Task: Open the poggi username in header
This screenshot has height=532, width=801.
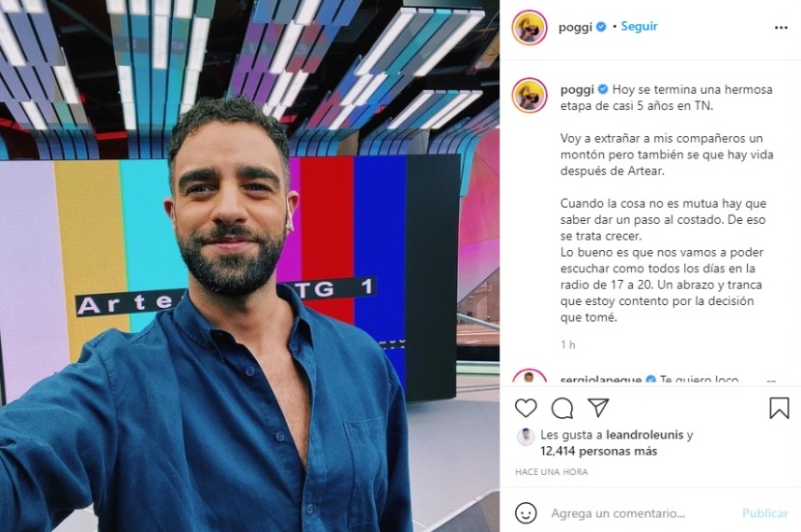Action: (575, 27)
